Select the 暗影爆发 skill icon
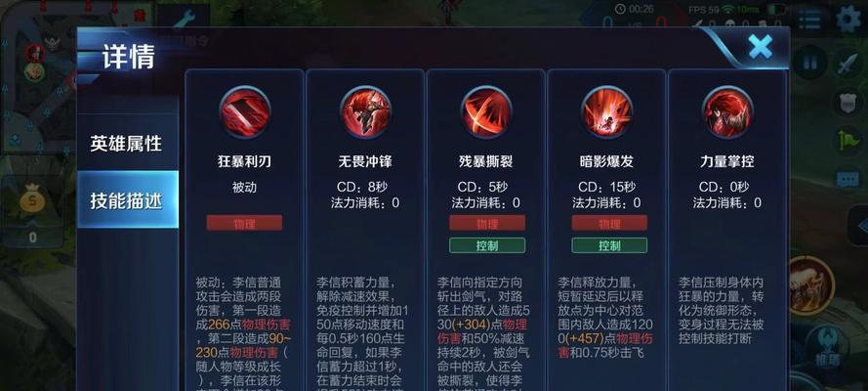 (x=607, y=111)
